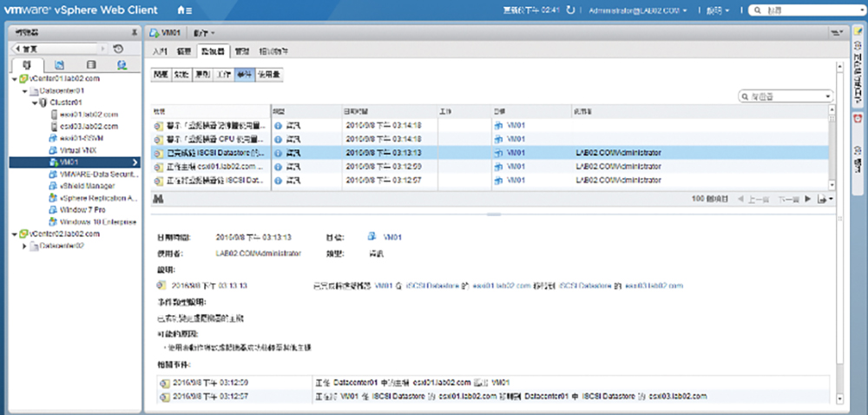
Task: Click the event icon of 03:12:57 row
Action: [x=159, y=181]
